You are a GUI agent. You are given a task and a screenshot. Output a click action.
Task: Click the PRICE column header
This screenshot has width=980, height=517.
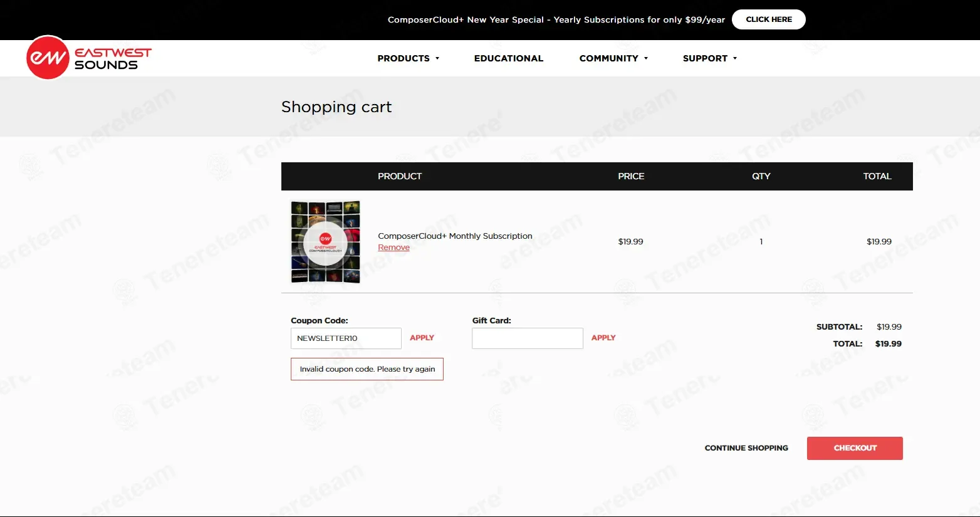[x=631, y=176]
